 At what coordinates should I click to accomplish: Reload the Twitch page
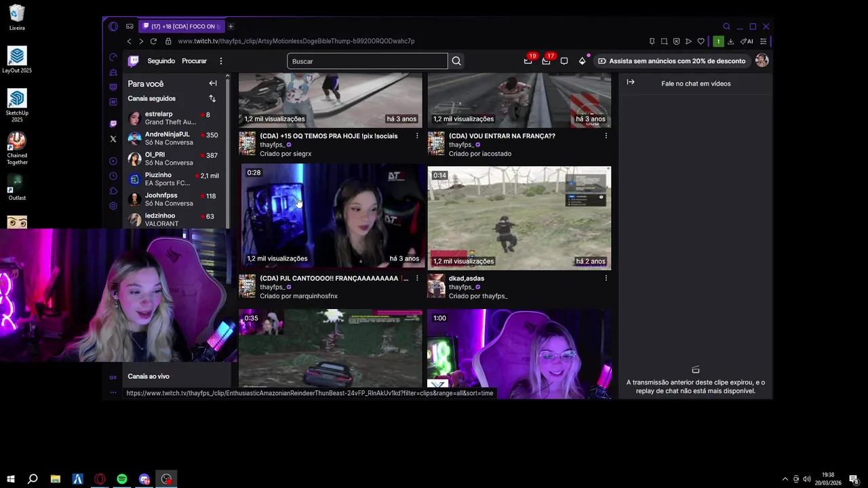pyautogui.click(x=153, y=41)
